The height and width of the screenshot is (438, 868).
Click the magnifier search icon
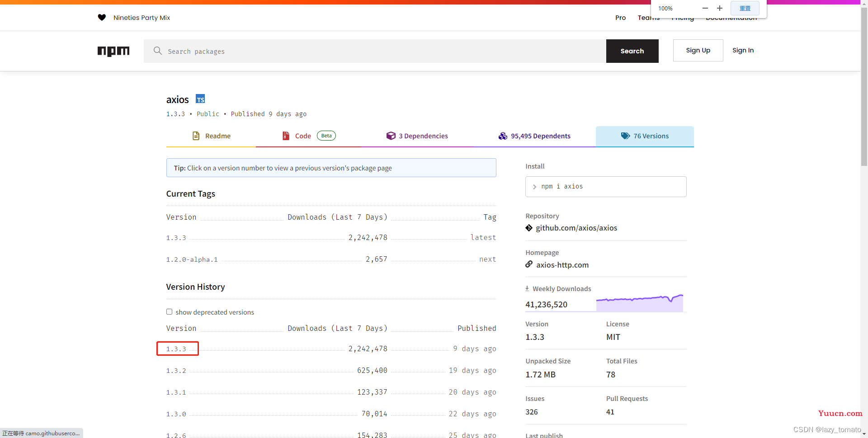[157, 51]
